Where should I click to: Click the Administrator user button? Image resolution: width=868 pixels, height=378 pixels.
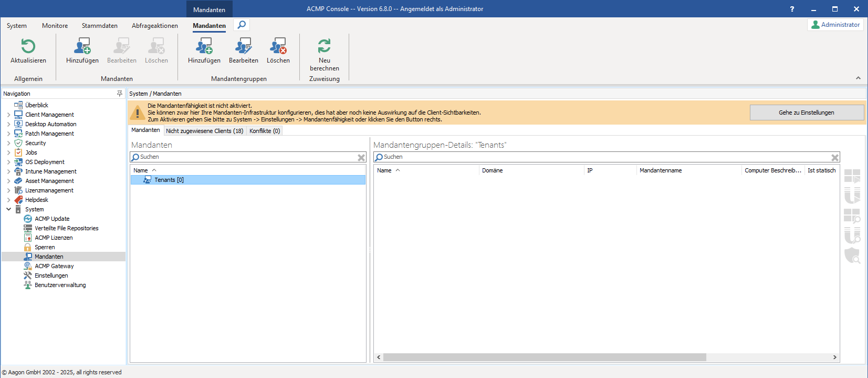(x=835, y=25)
